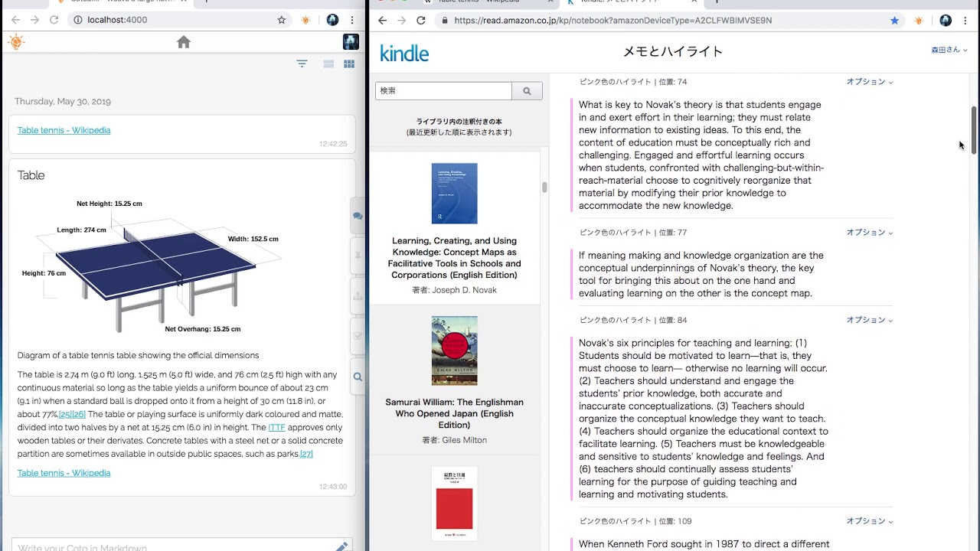Follow the ITTF link in the table description
The width and height of the screenshot is (980, 551).
point(276,428)
